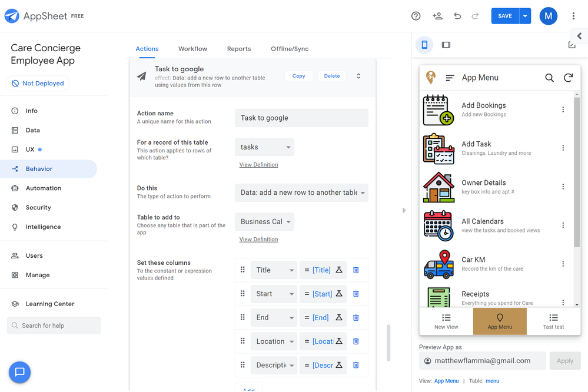The width and height of the screenshot is (588, 392).
Task: Select the Actions tab
Action: (x=147, y=49)
